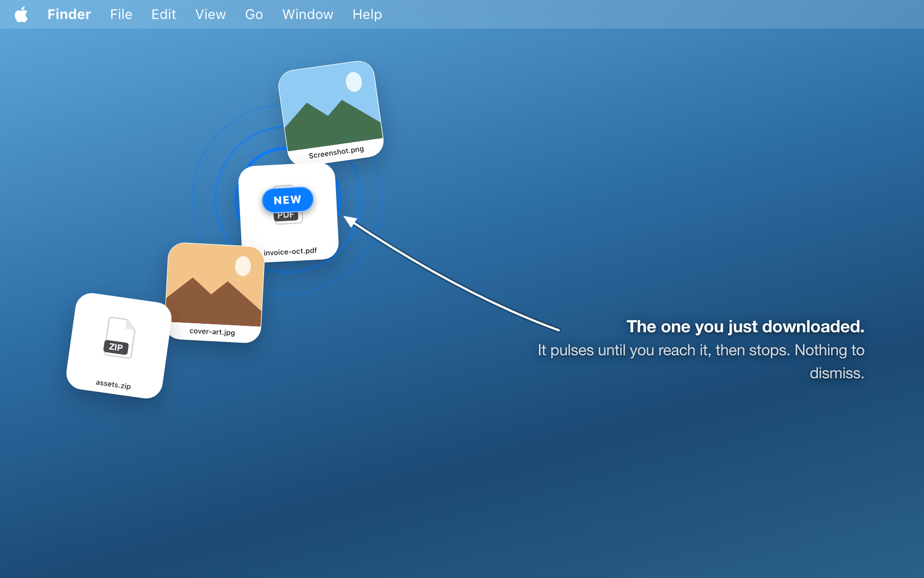The height and width of the screenshot is (578, 924).
Task: Open the Finder menu
Action: tap(69, 15)
